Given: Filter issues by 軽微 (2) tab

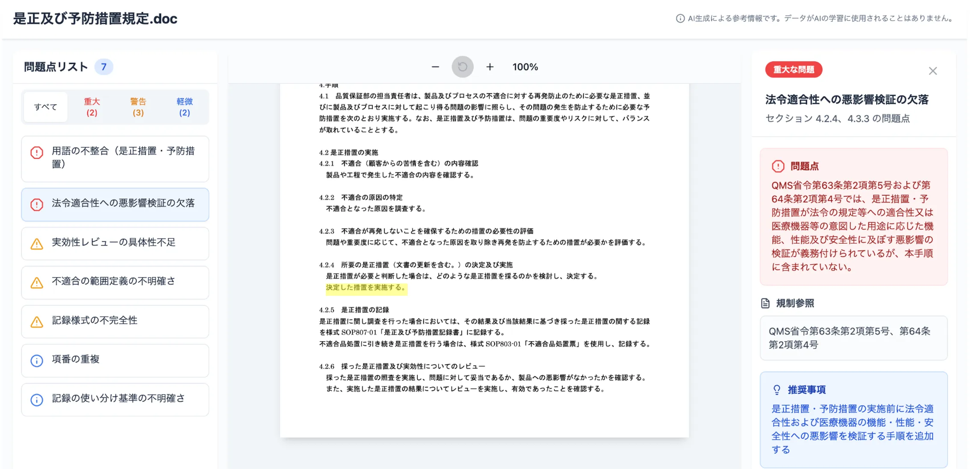Looking at the screenshot, I should point(184,107).
